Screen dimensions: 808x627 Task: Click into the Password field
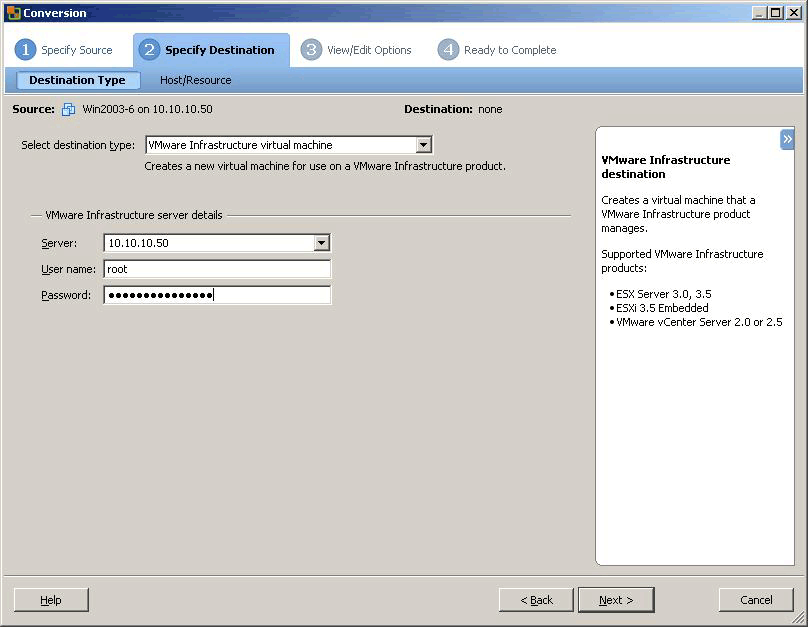tap(217, 295)
